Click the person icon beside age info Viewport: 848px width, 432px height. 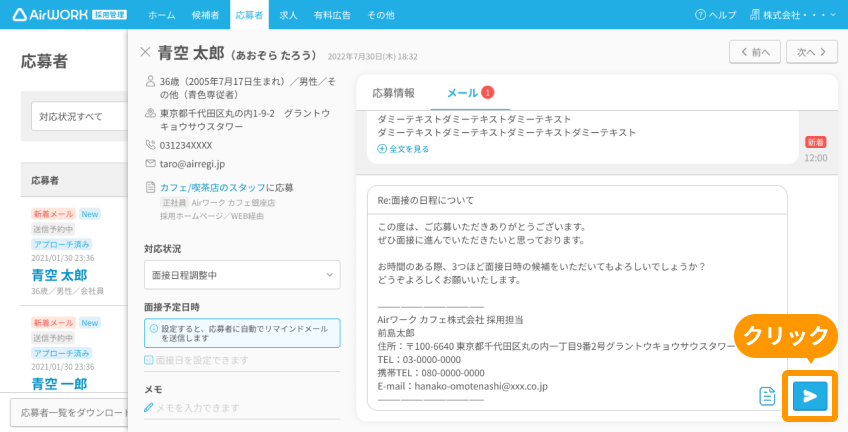[x=150, y=82]
